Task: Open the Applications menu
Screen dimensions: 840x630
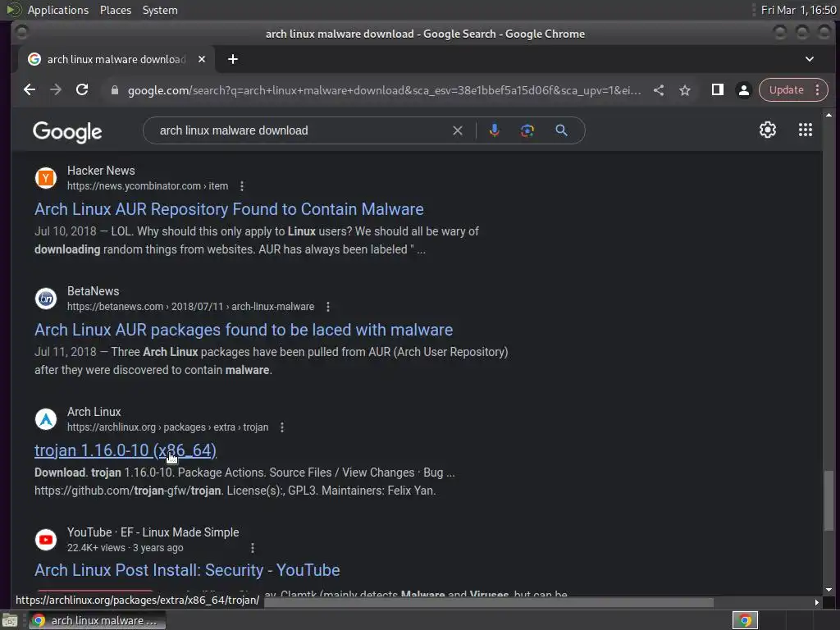Action: [58, 10]
